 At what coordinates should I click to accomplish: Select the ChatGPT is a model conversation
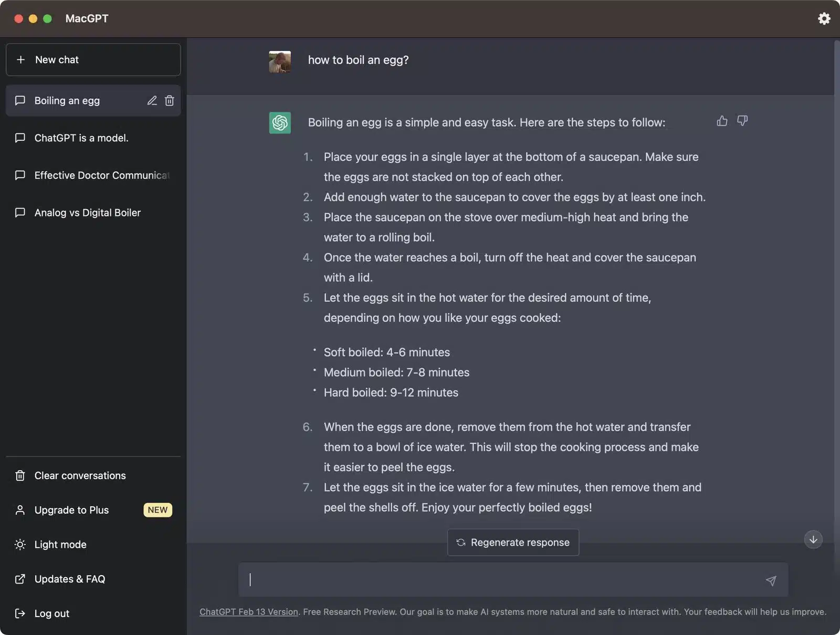[81, 138]
